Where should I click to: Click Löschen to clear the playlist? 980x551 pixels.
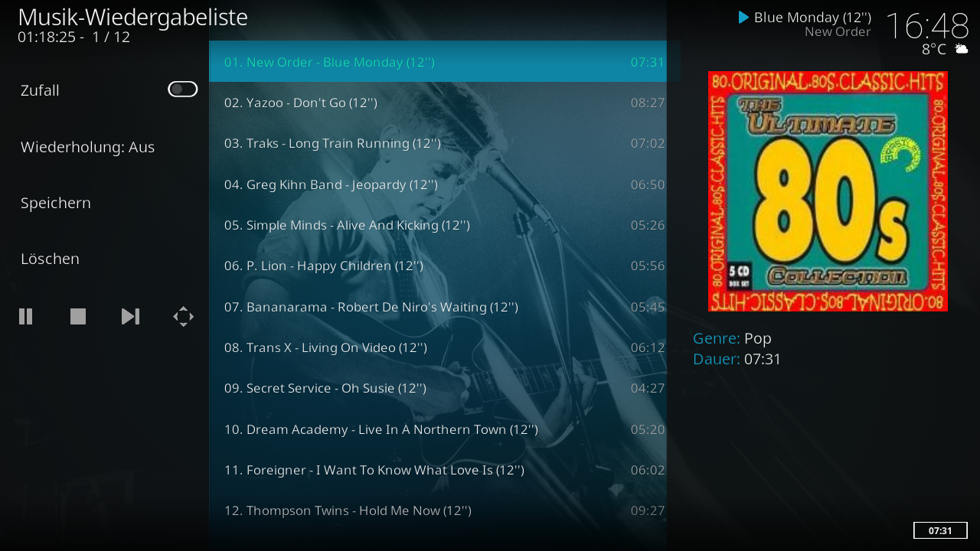pyautogui.click(x=104, y=259)
